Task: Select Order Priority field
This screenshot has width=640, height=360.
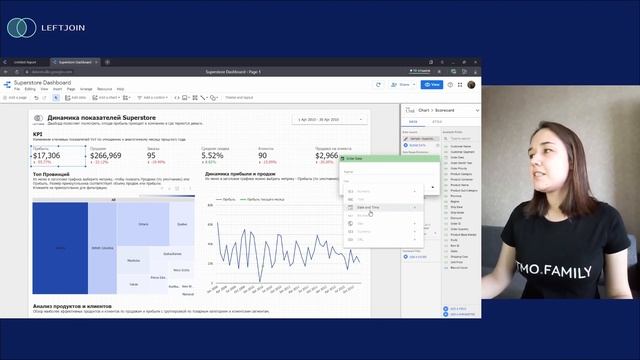Action: [x=460, y=168]
